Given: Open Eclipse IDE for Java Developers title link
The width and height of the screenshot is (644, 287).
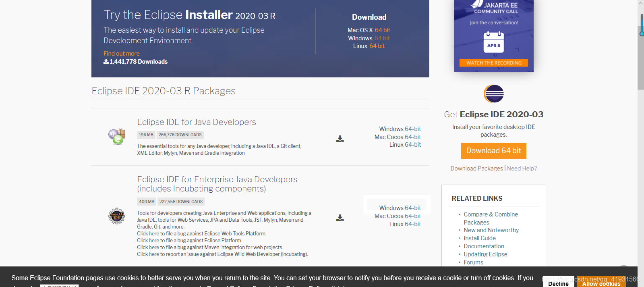Looking at the screenshot, I should point(197,122).
